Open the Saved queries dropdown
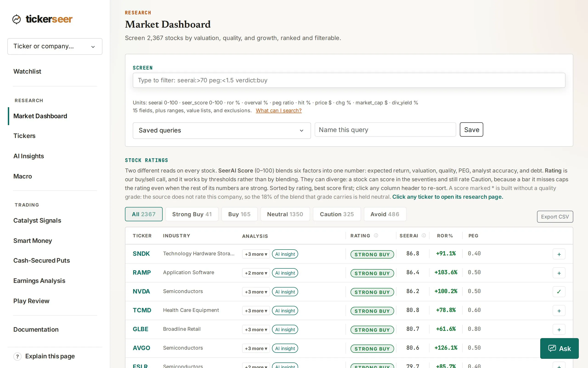Image resolution: width=588 pixels, height=368 pixels. click(x=222, y=130)
